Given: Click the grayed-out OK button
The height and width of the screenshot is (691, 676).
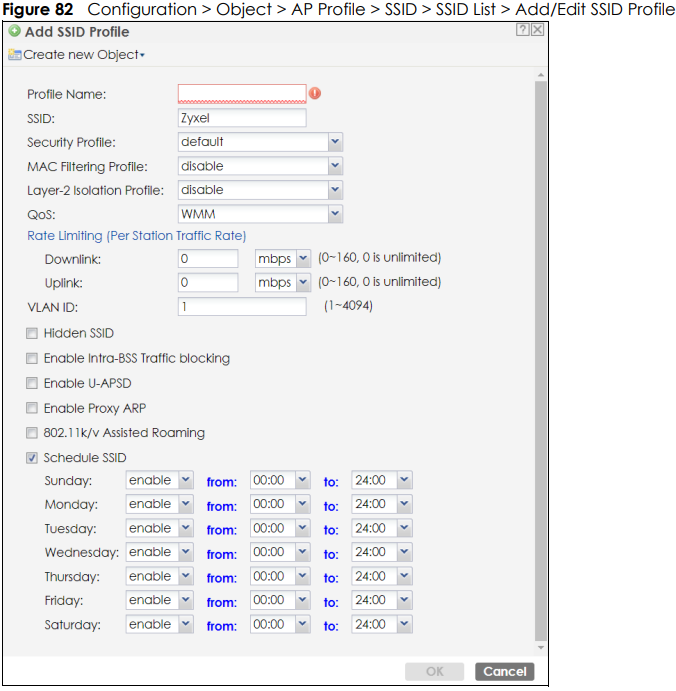Looking at the screenshot, I should click(x=435, y=672).
